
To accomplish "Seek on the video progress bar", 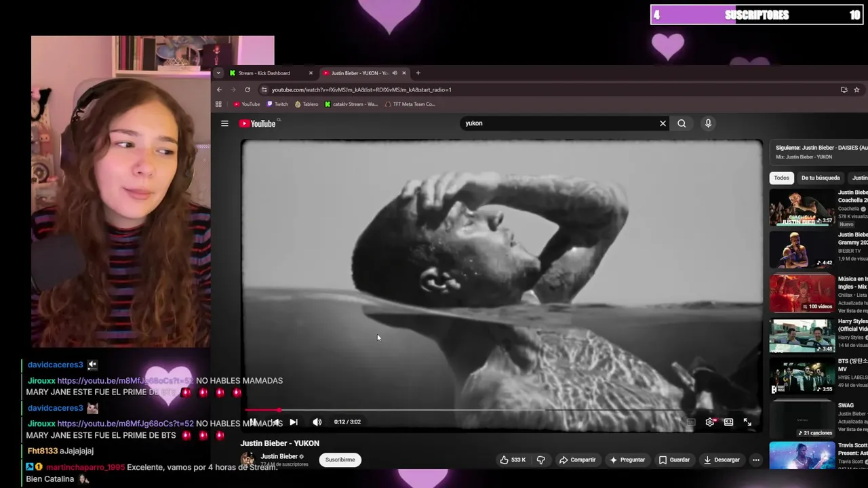I will 501,410.
